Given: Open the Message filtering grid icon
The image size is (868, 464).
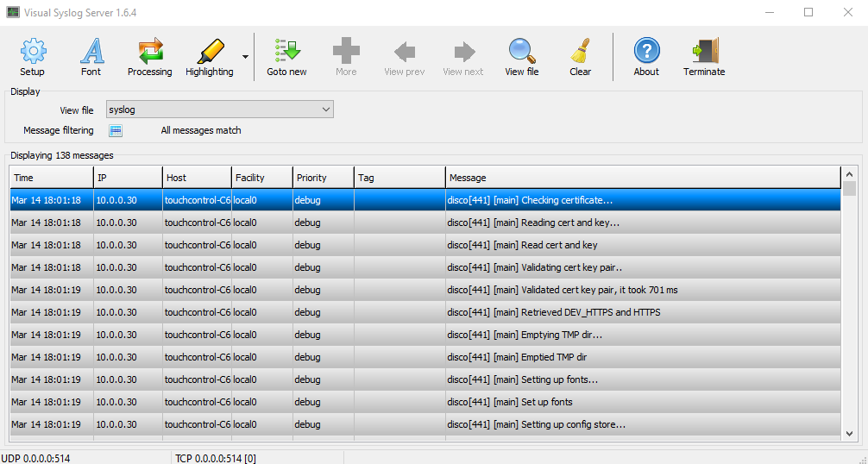Looking at the screenshot, I should point(116,130).
